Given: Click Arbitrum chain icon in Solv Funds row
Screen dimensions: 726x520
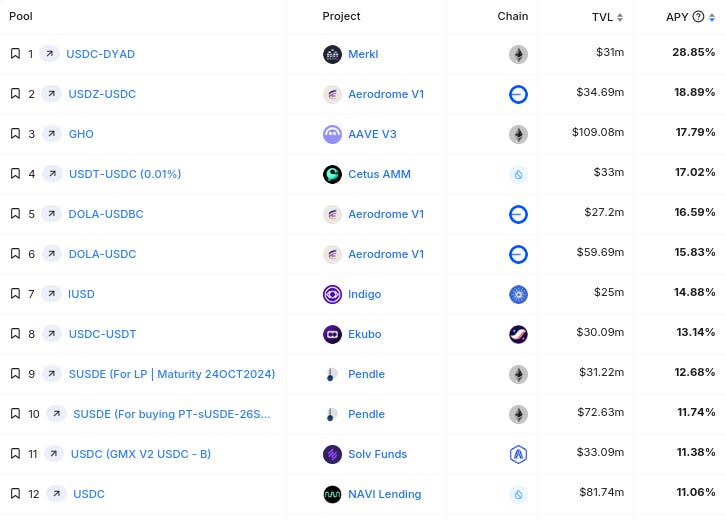Looking at the screenshot, I should (x=518, y=454).
